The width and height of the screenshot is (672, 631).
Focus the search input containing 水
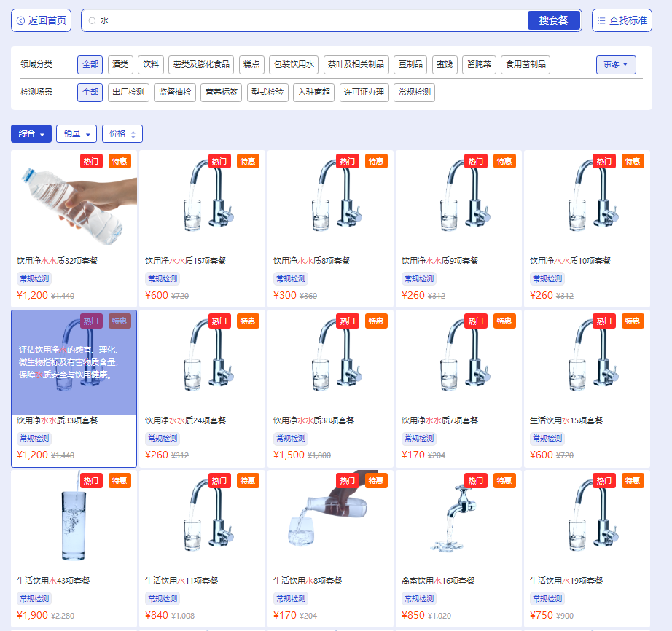[306, 20]
